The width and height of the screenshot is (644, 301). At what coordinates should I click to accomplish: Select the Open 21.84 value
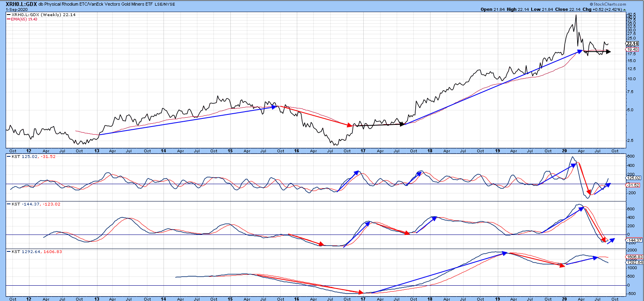[x=493, y=9]
